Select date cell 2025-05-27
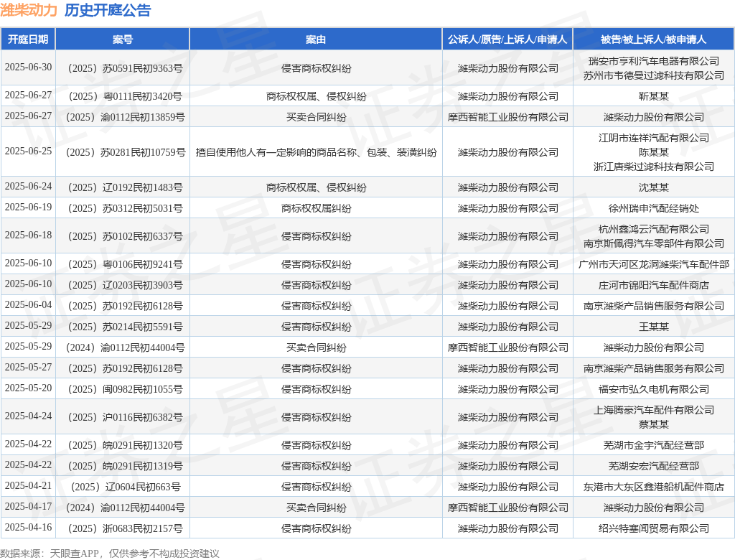 click(x=28, y=368)
